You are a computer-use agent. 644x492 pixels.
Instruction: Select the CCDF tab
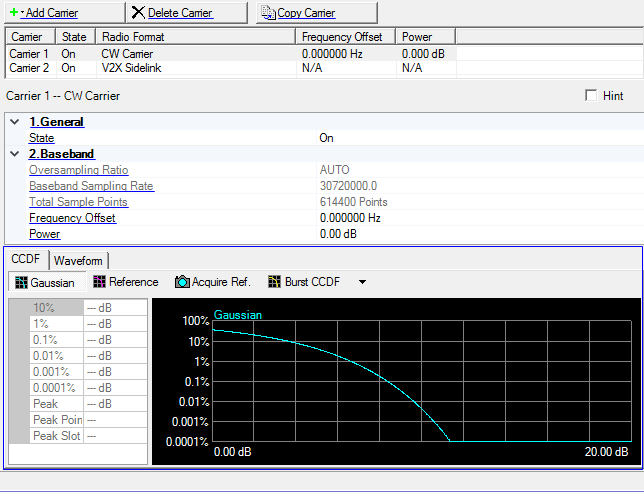(25, 259)
